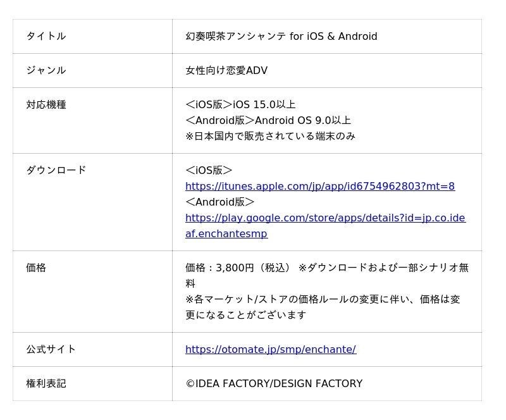
Task: Click the price change notice text
Action: pos(323,307)
